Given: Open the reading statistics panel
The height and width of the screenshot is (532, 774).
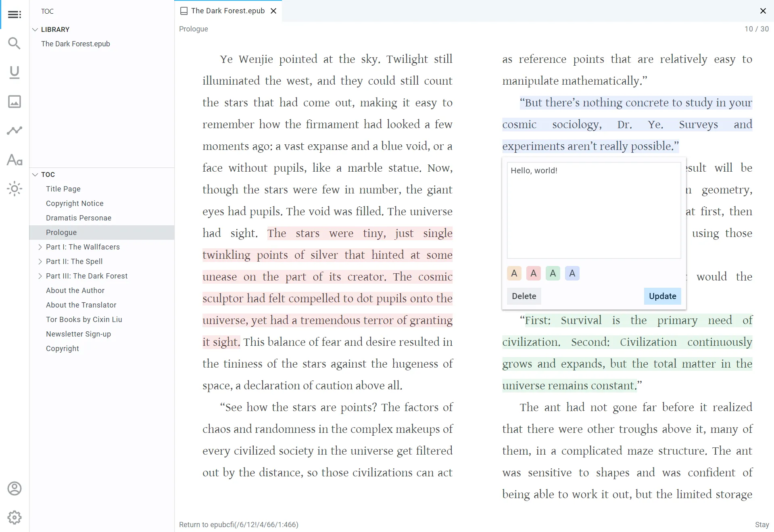Looking at the screenshot, I should click(15, 131).
